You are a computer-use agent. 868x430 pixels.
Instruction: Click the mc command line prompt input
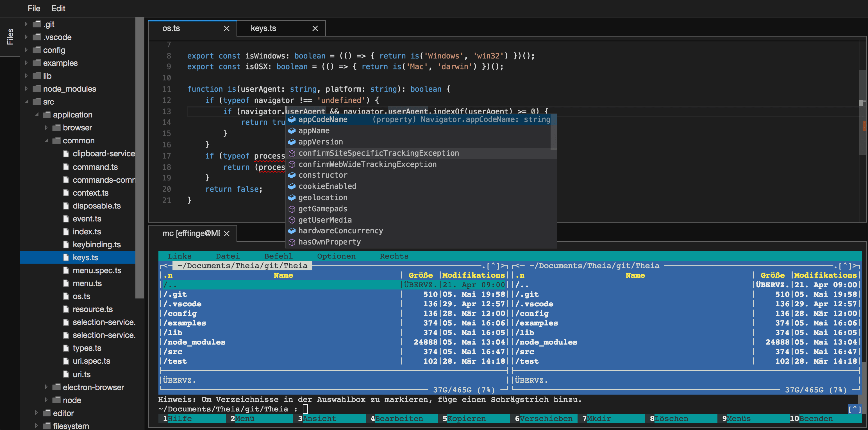tap(305, 409)
